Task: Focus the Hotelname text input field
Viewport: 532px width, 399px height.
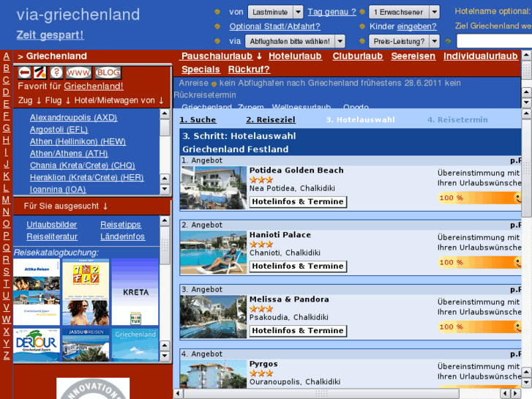Action: coord(494,41)
